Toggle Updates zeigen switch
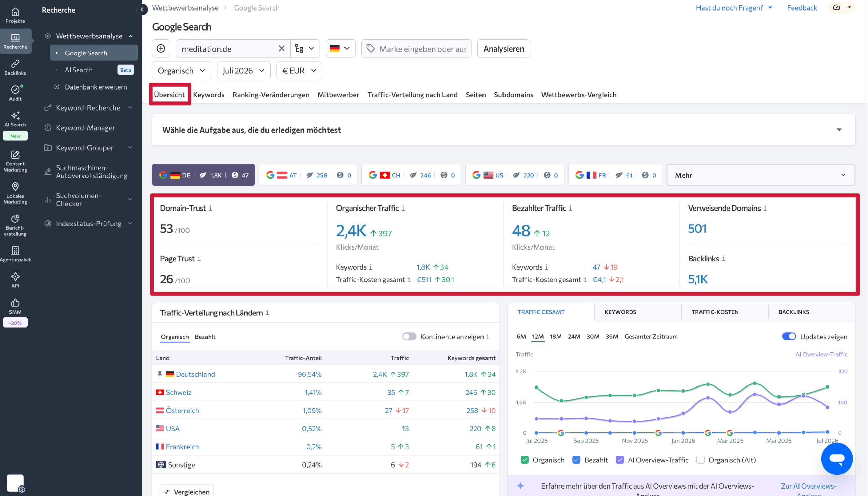This screenshot has height=496, width=868. coord(789,337)
